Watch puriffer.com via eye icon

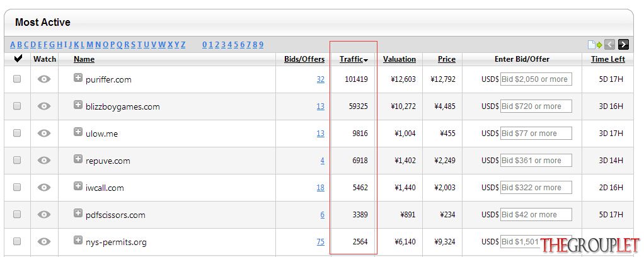pos(44,79)
